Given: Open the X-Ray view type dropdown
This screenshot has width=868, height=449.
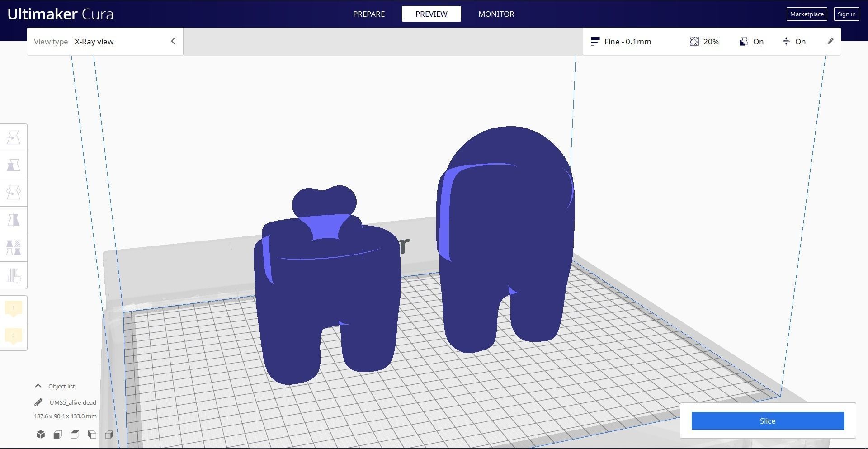Looking at the screenshot, I should point(105,42).
